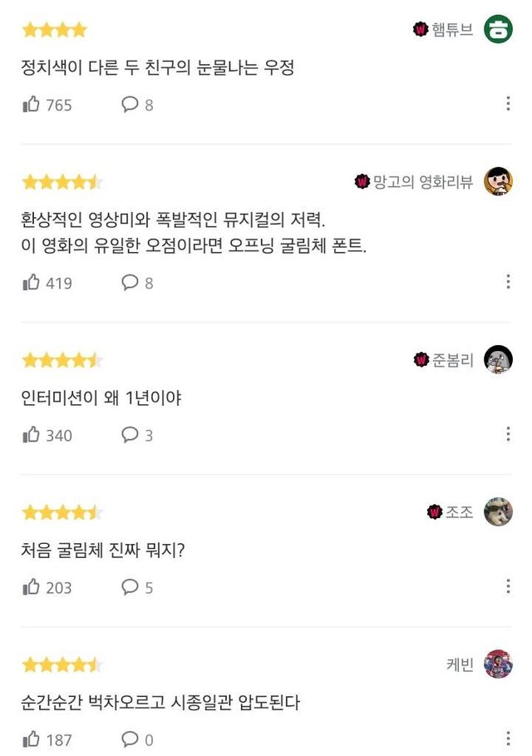Open more options for 망고의 영화리뷰 review
Viewport: 532px width, 756px height.
pyautogui.click(x=508, y=281)
